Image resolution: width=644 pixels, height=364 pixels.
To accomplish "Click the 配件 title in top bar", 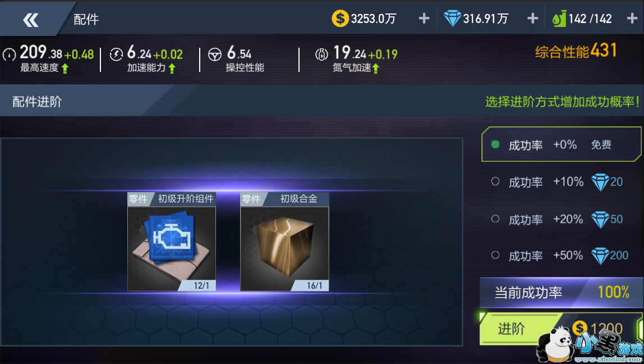I will 86,19.
